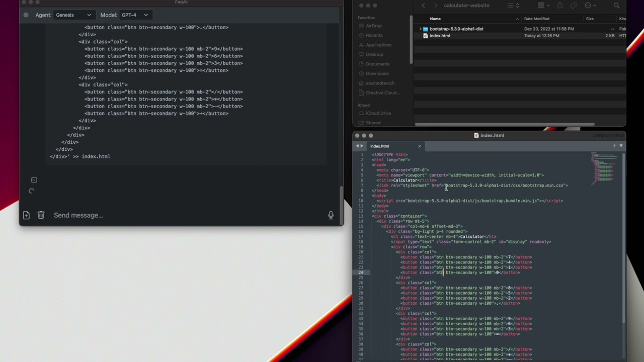Go back in Finder window
Screen dimensions: 644x362
pyautogui.click(x=423, y=6)
